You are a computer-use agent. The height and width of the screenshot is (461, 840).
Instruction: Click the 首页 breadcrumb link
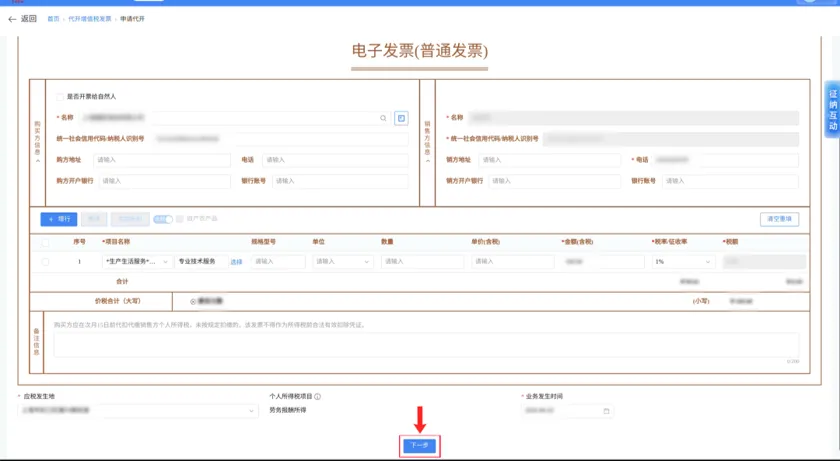pos(53,19)
